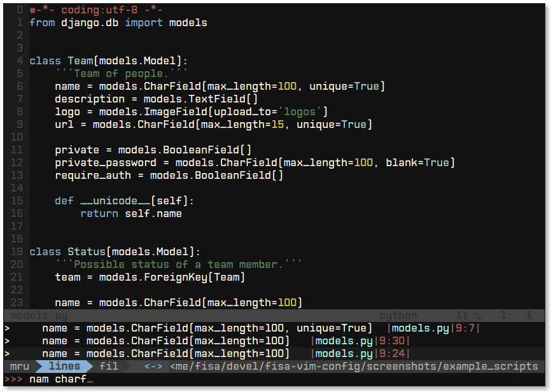Click the unix line-ending indicator in the statusline
This screenshot has width=551, height=392.
[477, 315]
